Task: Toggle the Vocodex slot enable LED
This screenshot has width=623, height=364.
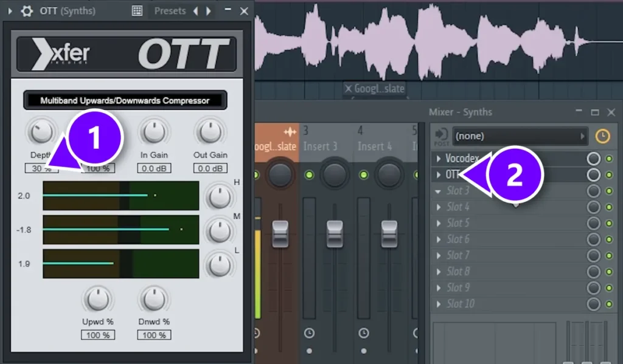Action: pyautogui.click(x=609, y=159)
